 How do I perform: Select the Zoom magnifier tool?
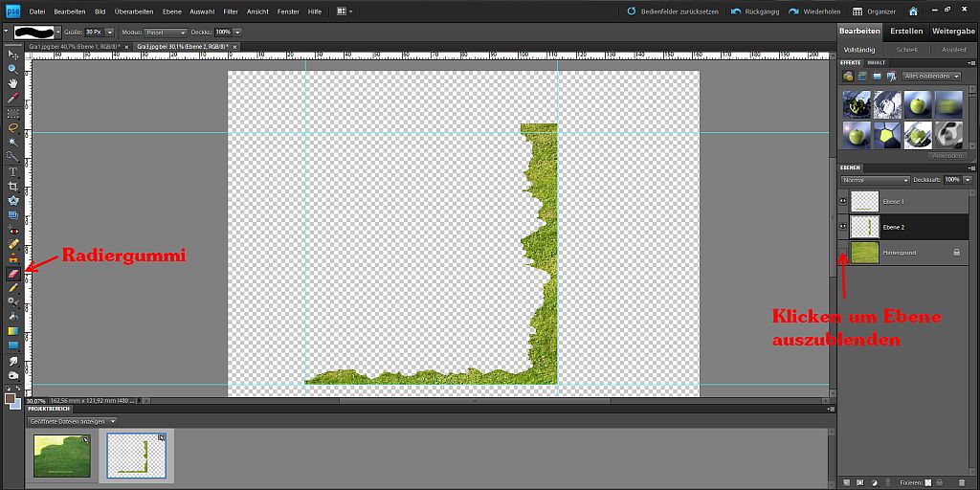[x=13, y=69]
